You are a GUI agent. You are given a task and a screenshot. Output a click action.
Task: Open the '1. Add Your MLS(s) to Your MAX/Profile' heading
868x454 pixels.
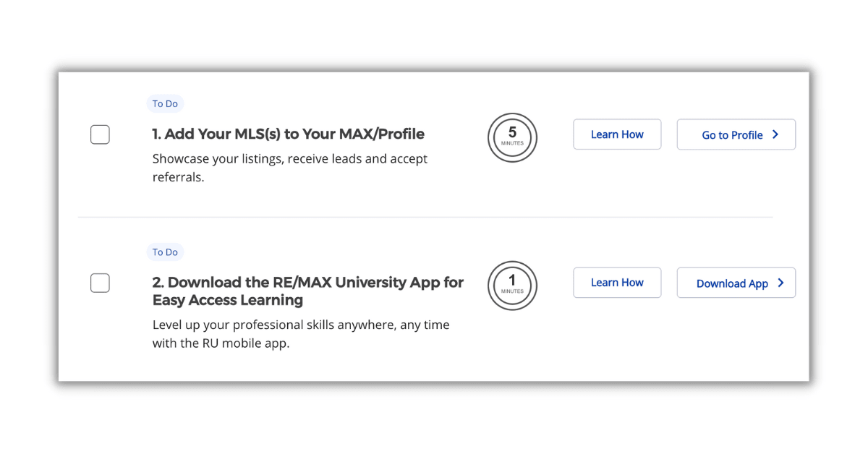pos(289,134)
